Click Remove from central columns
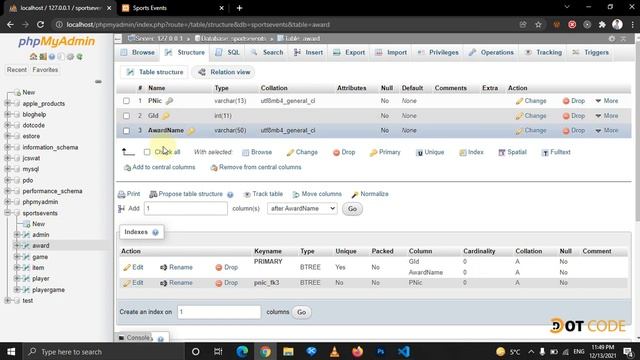 [x=256, y=167]
